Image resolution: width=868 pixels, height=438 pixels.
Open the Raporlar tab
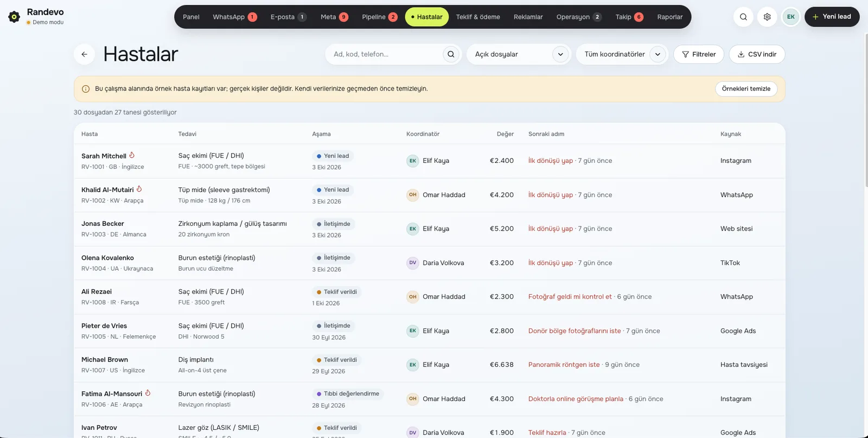[670, 17]
